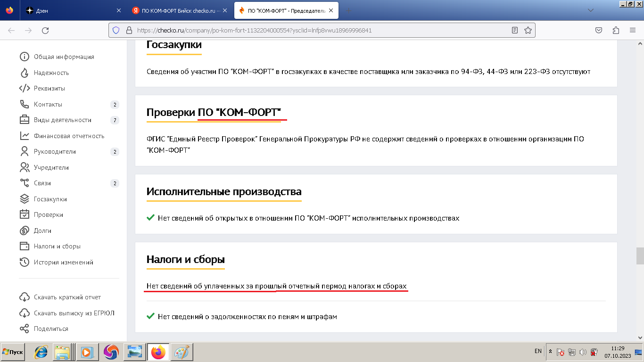Expand the list all tabs chevron
The image size is (644, 362).
click(591, 10)
